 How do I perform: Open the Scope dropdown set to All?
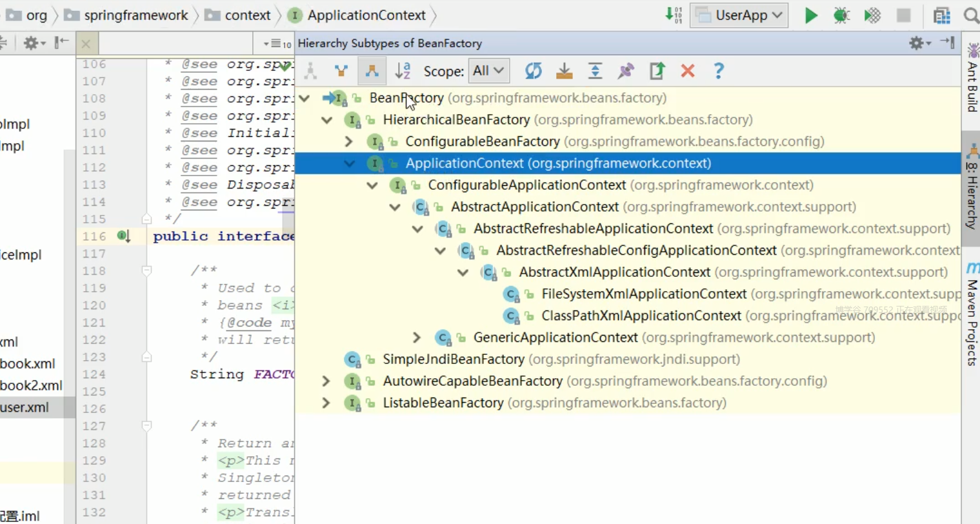point(488,71)
